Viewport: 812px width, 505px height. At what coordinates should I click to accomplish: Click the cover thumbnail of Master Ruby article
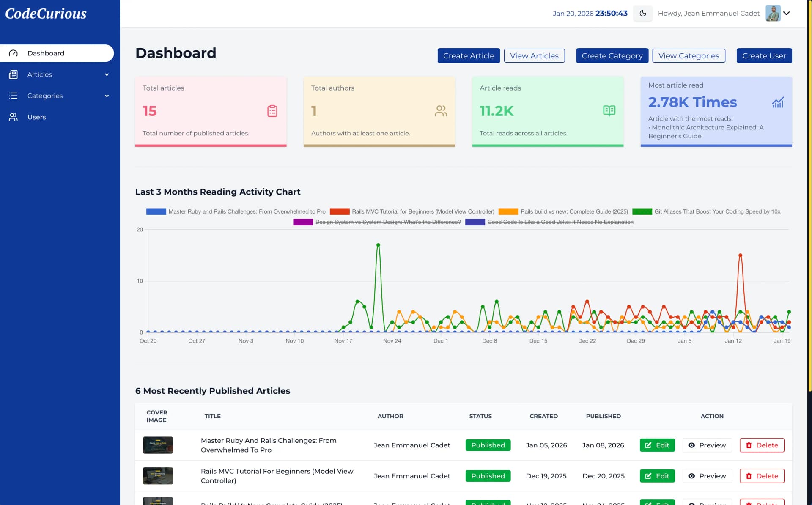[x=157, y=445]
